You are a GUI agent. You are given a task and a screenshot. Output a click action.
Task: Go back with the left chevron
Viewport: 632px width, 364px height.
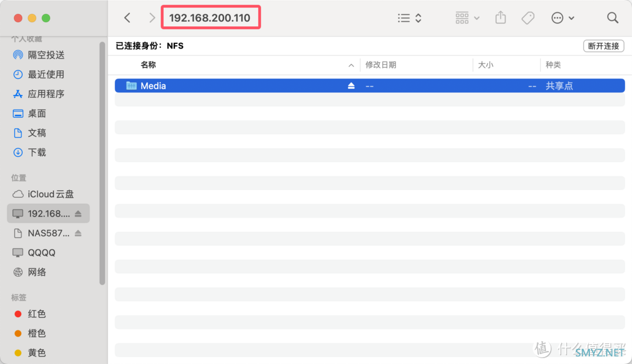128,18
